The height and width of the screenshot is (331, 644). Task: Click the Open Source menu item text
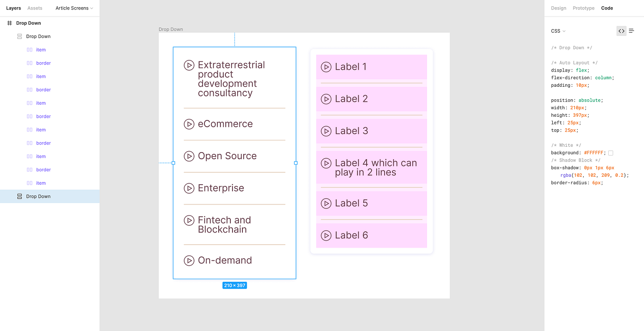(227, 156)
